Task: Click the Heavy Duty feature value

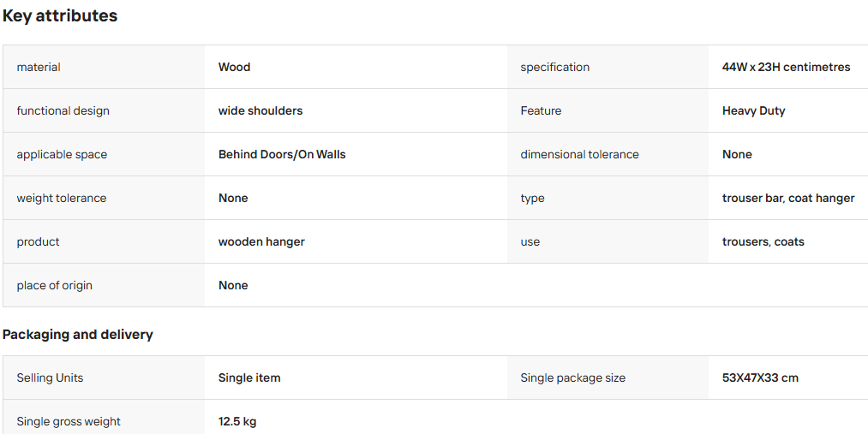Action: tap(753, 110)
